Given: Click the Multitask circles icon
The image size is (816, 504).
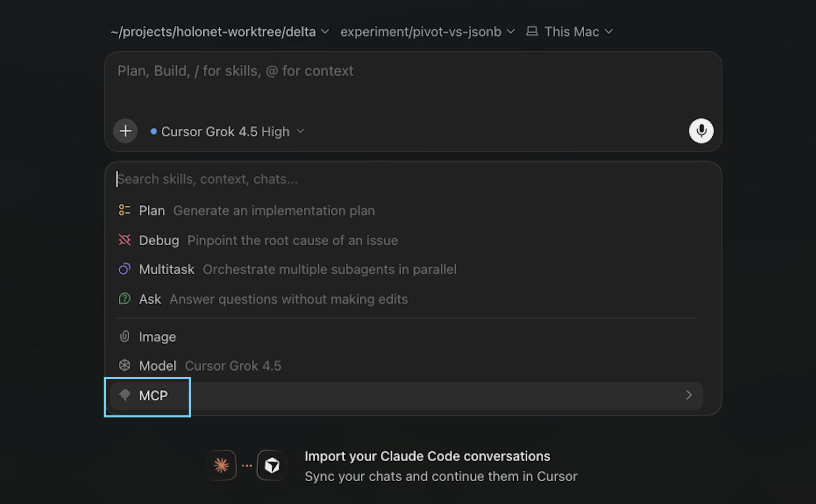Looking at the screenshot, I should [x=124, y=269].
